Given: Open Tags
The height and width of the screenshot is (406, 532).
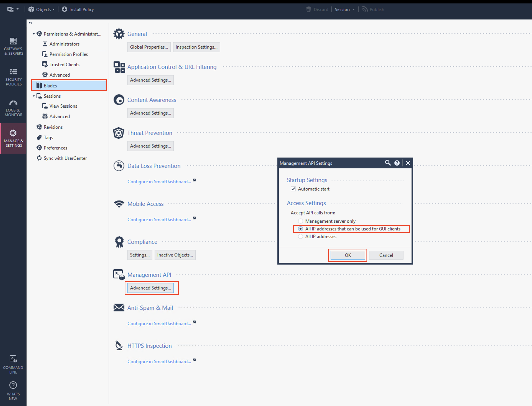Looking at the screenshot, I should pyautogui.click(x=48, y=138).
